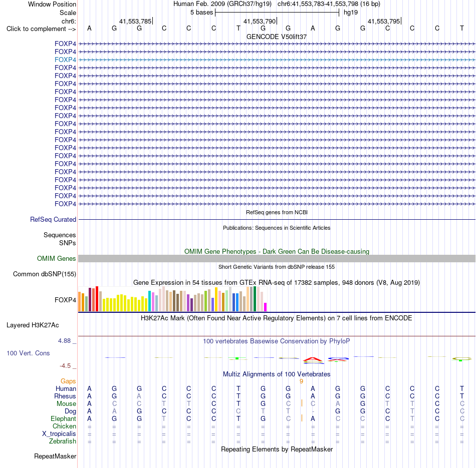Open 'Short Genetic Variants from dbSNP release 155'

(277, 267)
